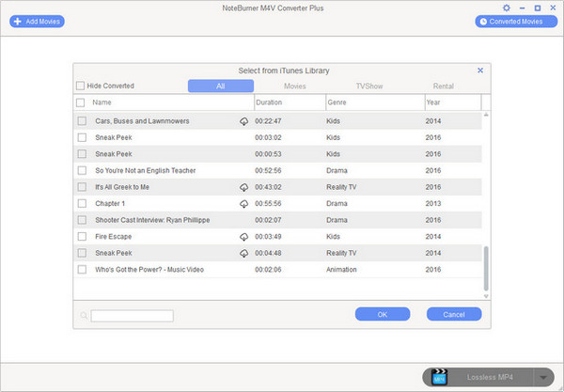Click the 'Chapter 1' title text
Image resolution: width=564 pixels, height=392 pixels.
(x=110, y=204)
